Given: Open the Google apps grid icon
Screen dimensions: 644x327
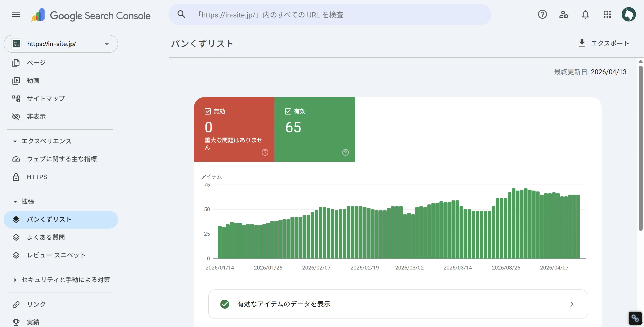Looking at the screenshot, I should pos(607,15).
